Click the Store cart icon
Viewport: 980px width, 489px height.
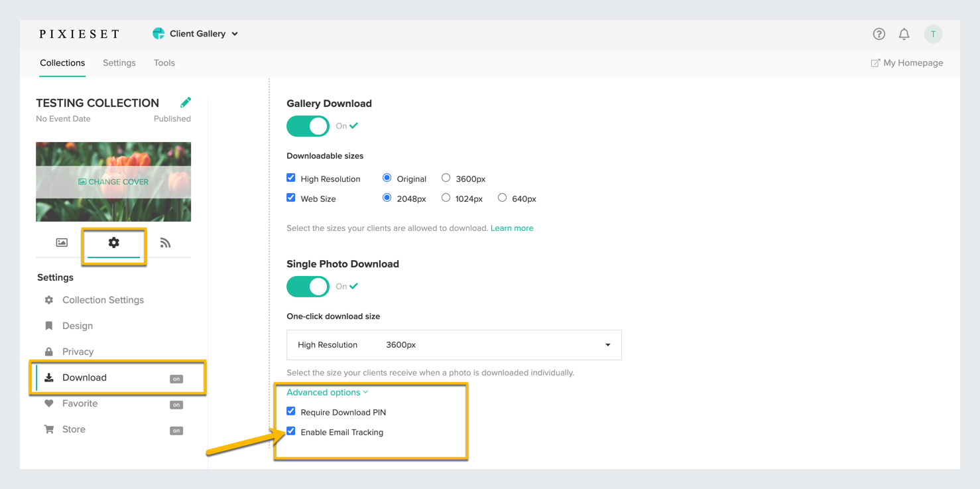[x=49, y=429]
